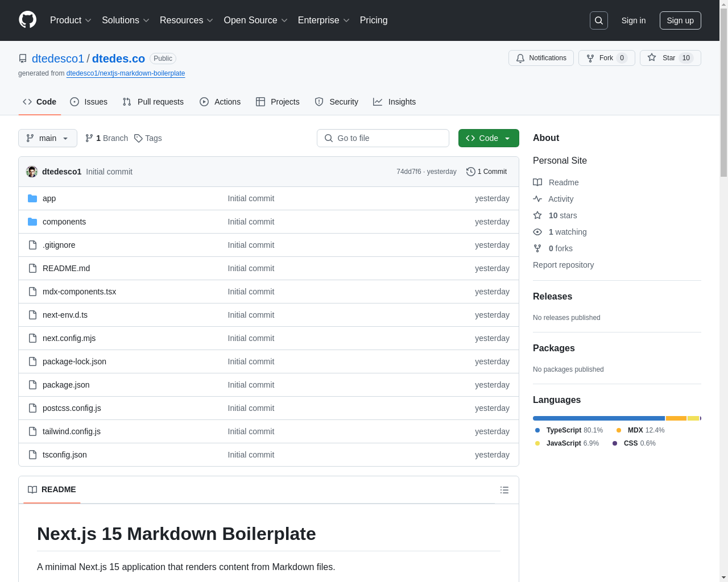Click the JavaScript yellow language bar segment
Image resolution: width=728 pixels, height=582 pixels.
tap(693, 418)
